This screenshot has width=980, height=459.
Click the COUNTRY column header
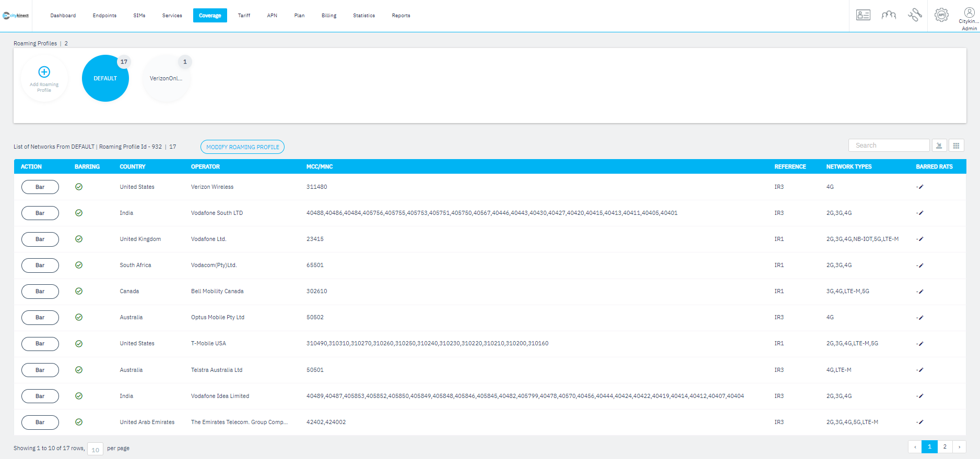[x=133, y=167]
